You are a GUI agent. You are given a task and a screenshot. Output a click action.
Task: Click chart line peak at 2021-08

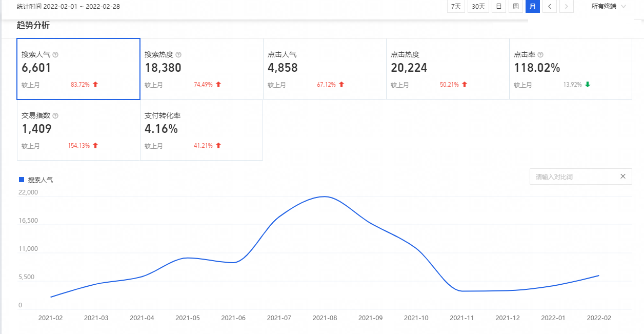pyautogui.click(x=325, y=197)
